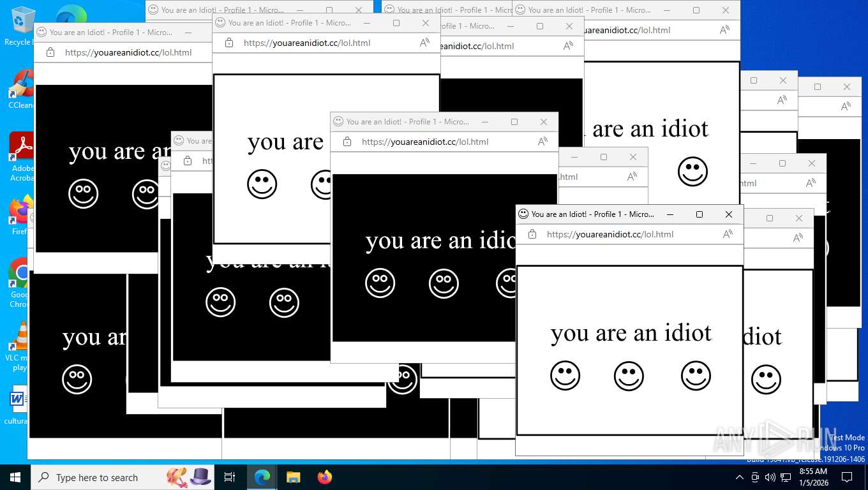Click lock icon in white two-smiley 'you are' window
This screenshot has height=490, width=868.
(229, 43)
